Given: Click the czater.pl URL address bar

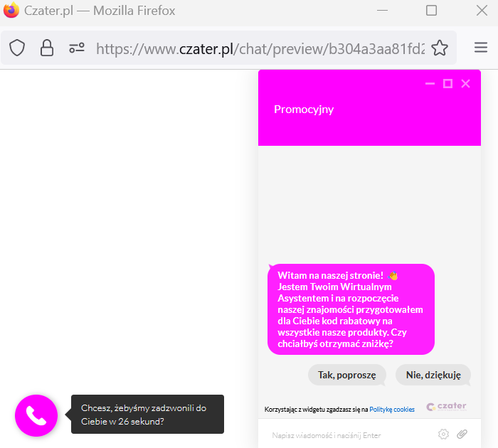Looking at the screenshot, I should (260, 48).
